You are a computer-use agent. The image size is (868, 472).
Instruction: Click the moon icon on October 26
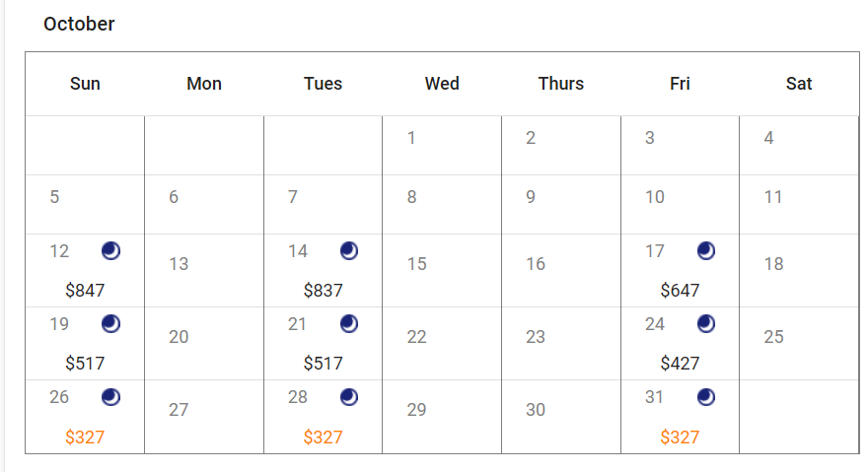111,397
